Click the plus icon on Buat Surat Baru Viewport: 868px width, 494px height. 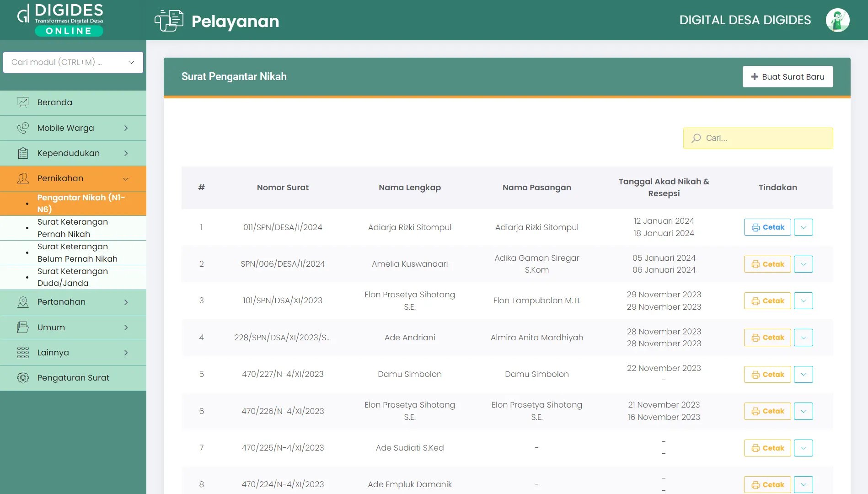[x=755, y=77]
